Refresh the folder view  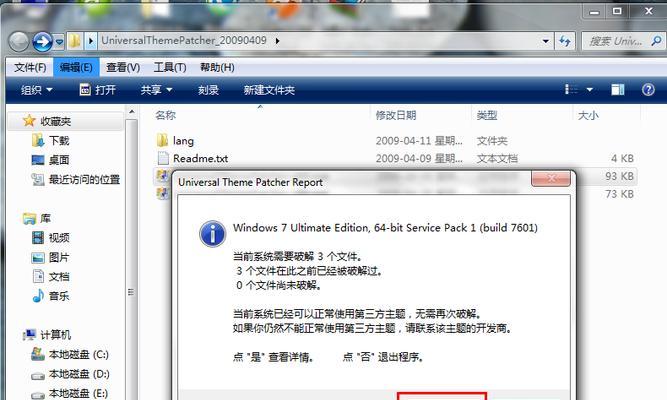(x=565, y=41)
